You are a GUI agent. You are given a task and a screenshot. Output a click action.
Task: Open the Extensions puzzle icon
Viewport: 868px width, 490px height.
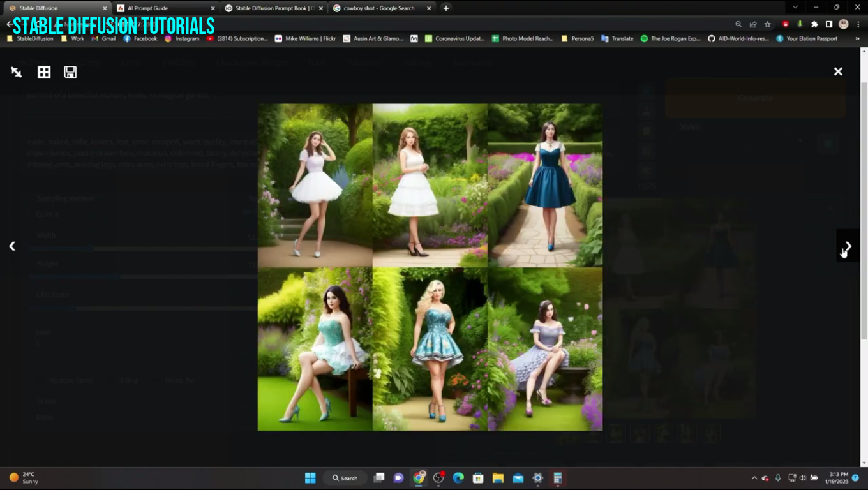click(x=814, y=24)
